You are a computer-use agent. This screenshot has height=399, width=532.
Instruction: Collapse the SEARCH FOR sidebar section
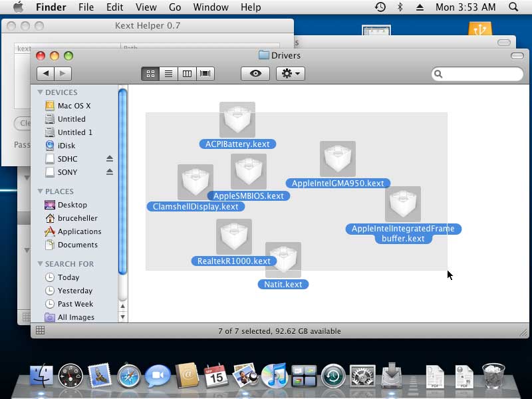click(x=40, y=263)
